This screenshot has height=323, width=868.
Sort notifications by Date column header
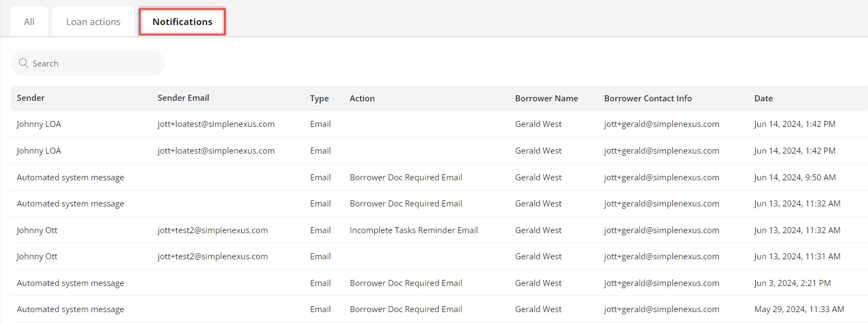click(x=763, y=99)
